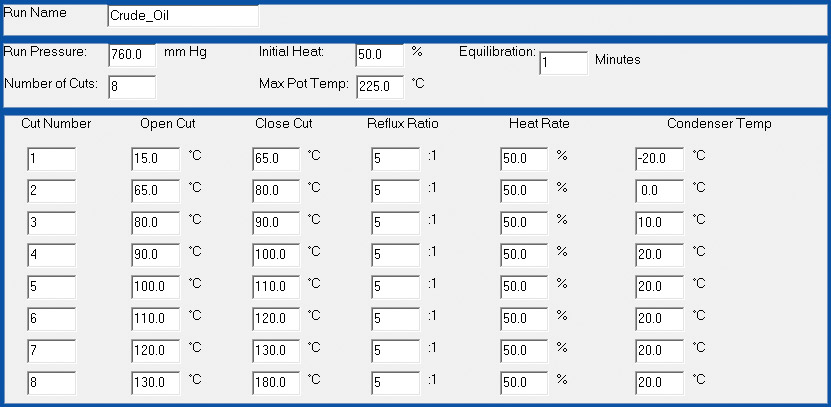Focus the Number of Cuts input box
Screen dimensions: 831x407
click(x=132, y=87)
